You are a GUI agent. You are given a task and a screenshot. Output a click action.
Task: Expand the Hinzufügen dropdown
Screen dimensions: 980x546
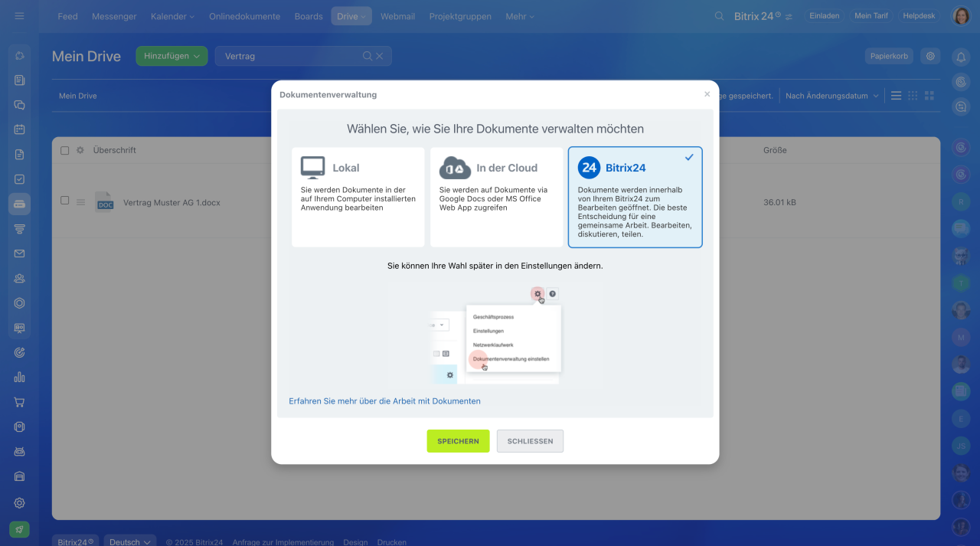pyautogui.click(x=171, y=56)
